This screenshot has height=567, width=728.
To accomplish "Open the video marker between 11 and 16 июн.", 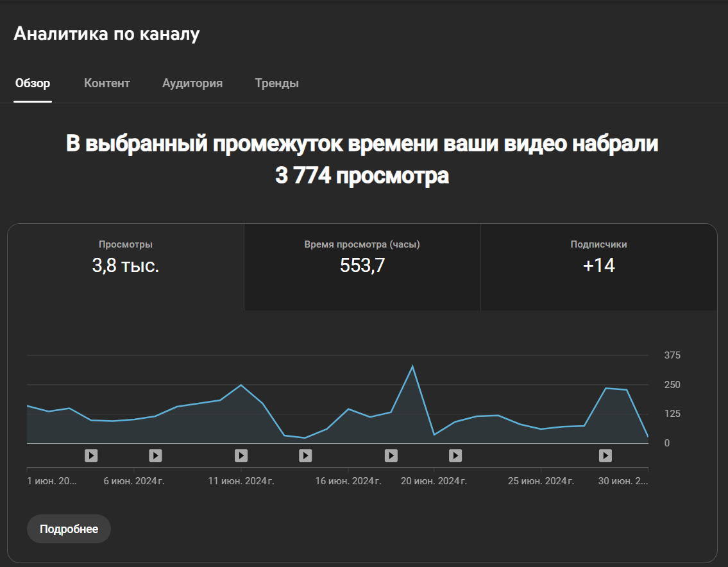I will (x=305, y=455).
